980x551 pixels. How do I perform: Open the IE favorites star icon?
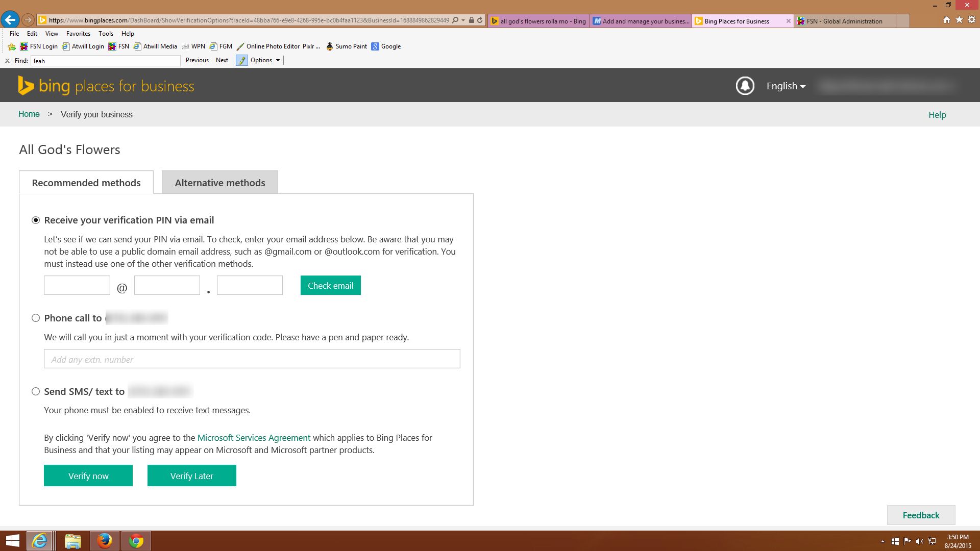[959, 20]
